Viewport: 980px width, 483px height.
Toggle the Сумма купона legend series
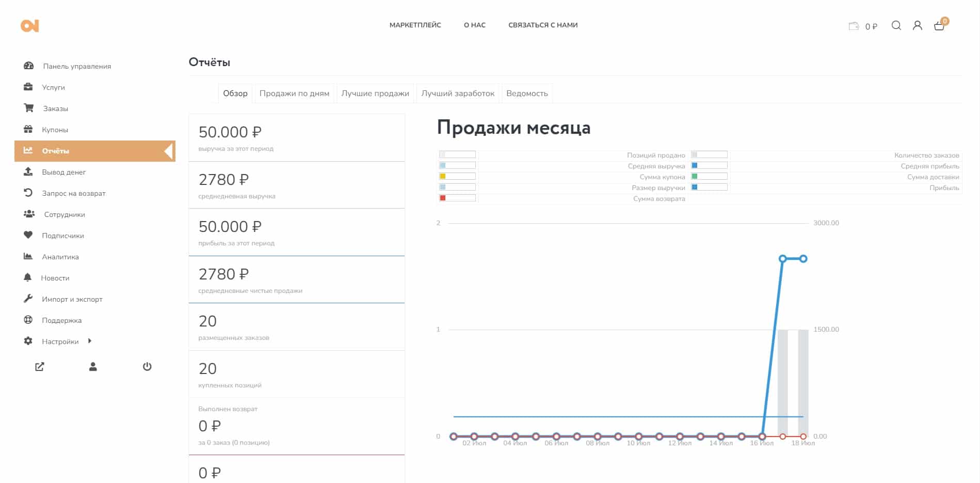tap(457, 177)
